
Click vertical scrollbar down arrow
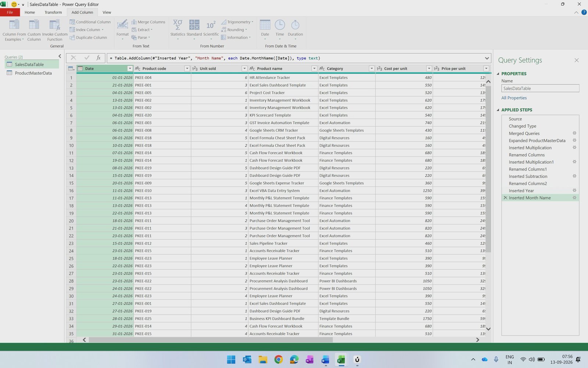coord(488,329)
